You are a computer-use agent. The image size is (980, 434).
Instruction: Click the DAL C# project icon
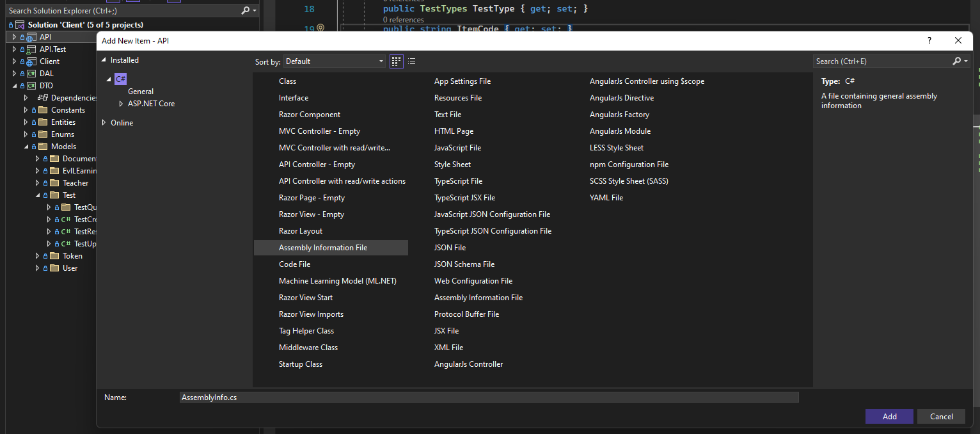tap(31, 74)
